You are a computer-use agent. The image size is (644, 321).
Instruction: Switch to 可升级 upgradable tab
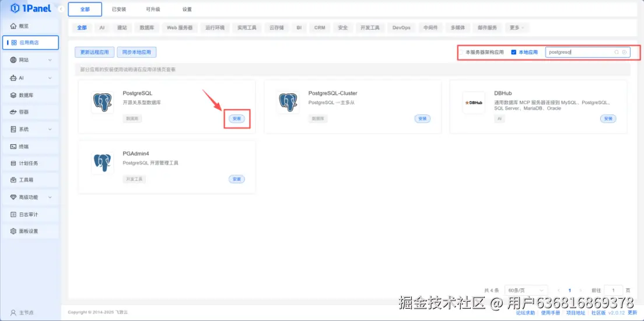(x=153, y=9)
